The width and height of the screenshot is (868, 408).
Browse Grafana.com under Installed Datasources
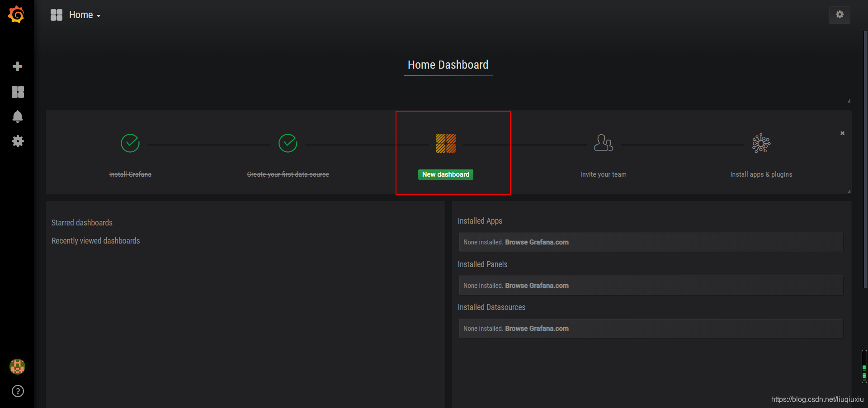pos(537,328)
